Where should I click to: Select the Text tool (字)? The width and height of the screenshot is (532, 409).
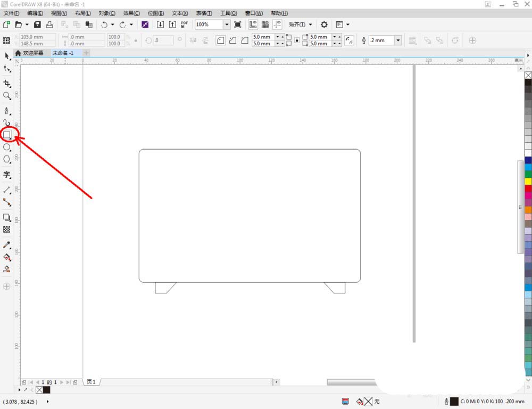pos(7,175)
